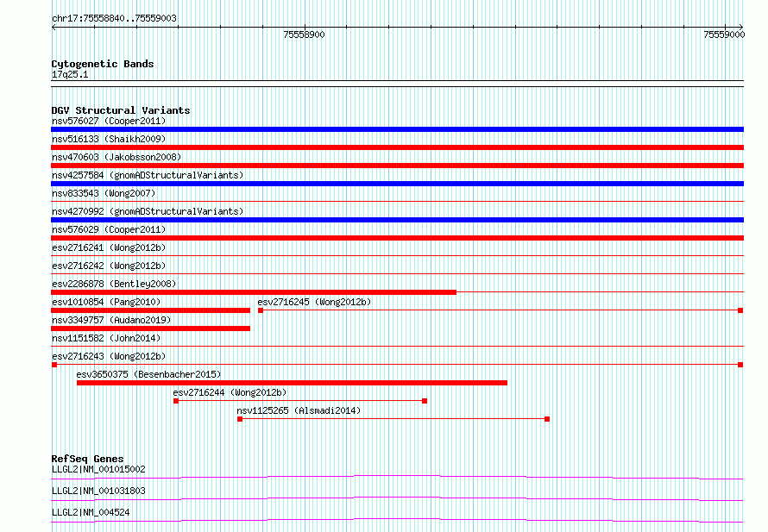Screen dimensions: 768x532
Task: Open nsv4270992 (gnomADStructuralVariants) label
Action: pos(148,211)
